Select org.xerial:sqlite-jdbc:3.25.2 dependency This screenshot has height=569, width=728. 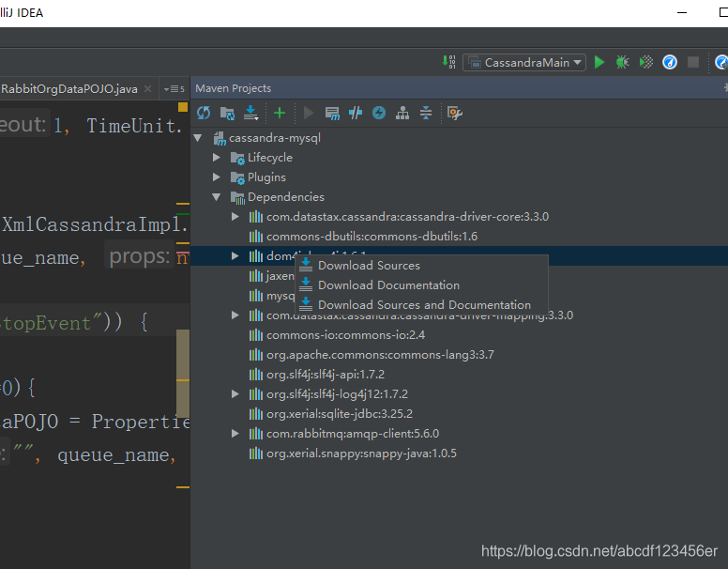459,414
